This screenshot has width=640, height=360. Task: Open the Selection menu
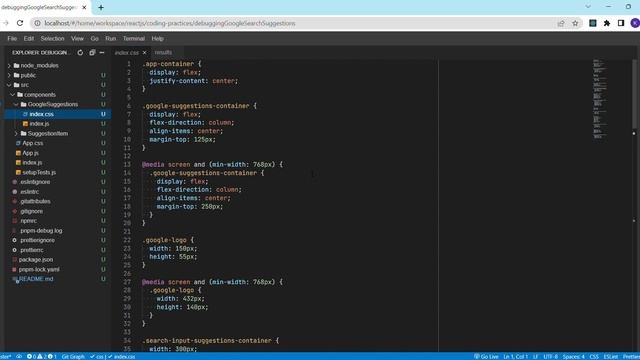(x=52, y=38)
